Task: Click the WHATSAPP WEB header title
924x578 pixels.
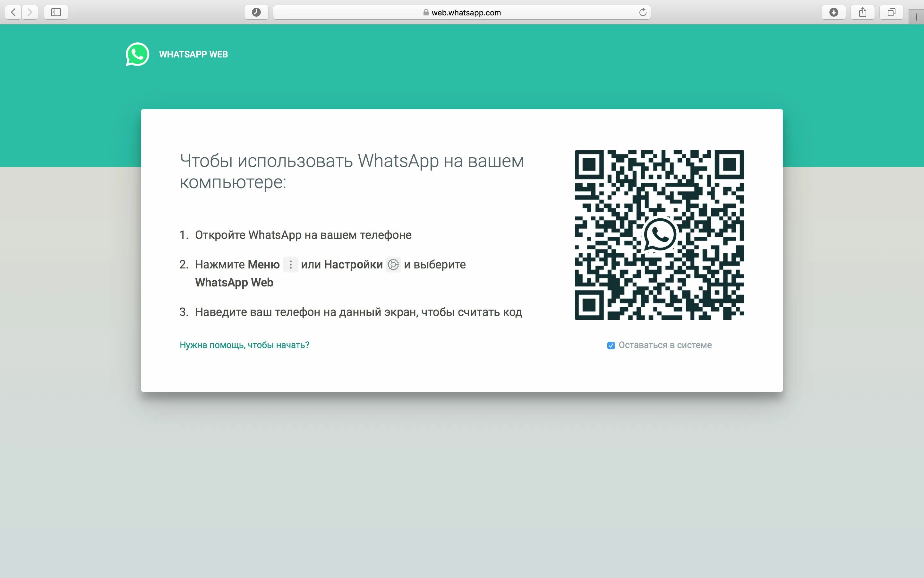Action: 193,54
